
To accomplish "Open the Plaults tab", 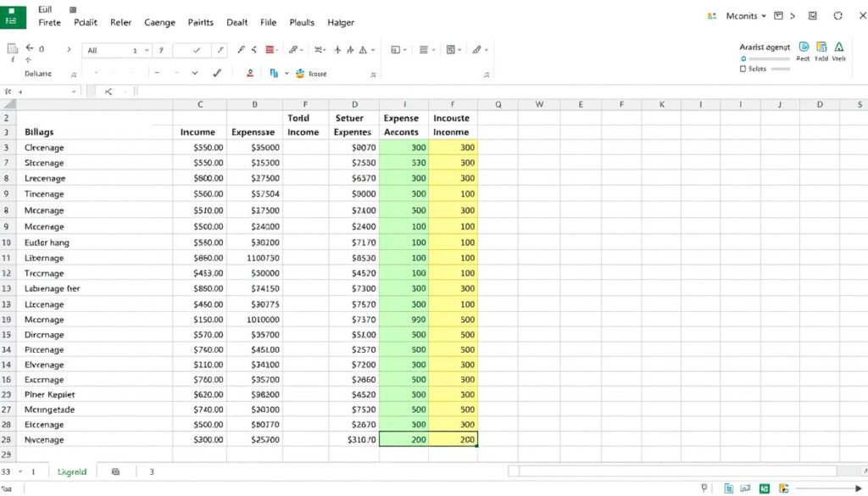I will point(302,23).
